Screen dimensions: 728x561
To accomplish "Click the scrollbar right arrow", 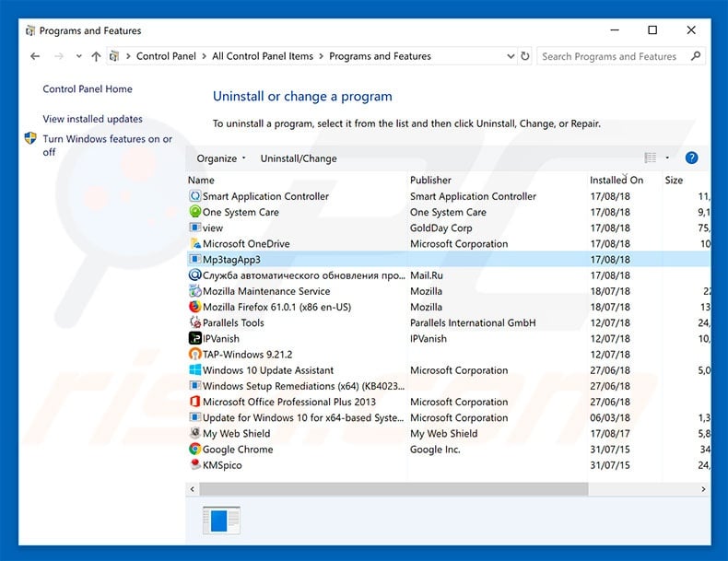I will click(703, 489).
